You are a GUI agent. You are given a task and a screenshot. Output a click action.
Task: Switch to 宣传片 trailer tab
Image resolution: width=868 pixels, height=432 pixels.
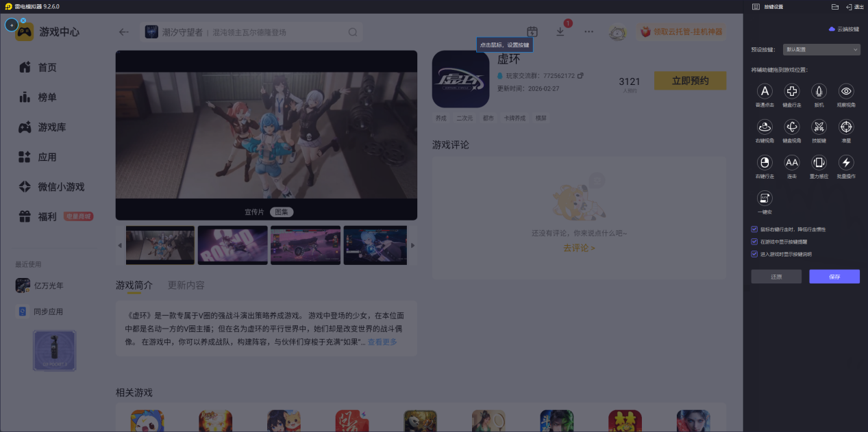[x=254, y=212]
